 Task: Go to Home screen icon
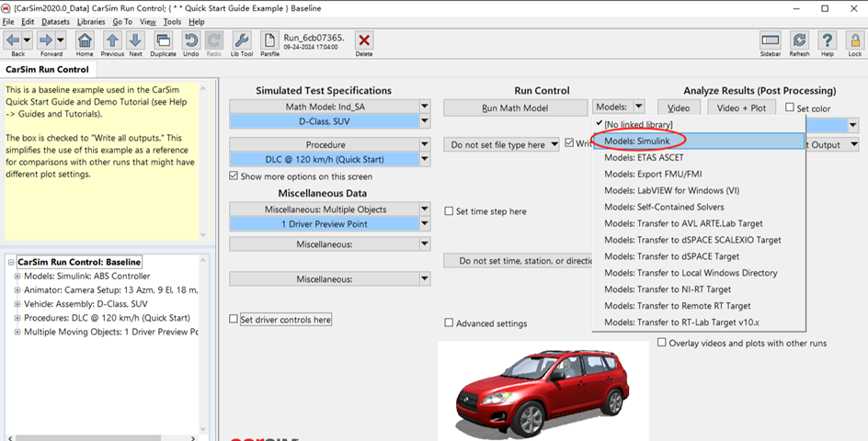[x=85, y=40]
